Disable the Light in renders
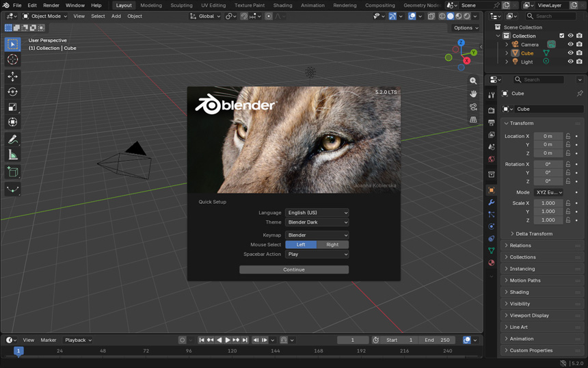Image resolution: width=588 pixels, height=368 pixels. 579,62
